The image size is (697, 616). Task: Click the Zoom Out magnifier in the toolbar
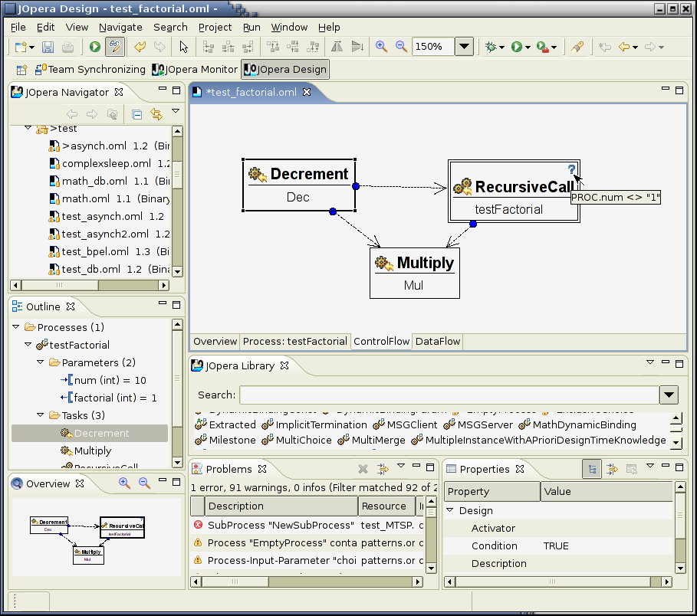click(401, 47)
